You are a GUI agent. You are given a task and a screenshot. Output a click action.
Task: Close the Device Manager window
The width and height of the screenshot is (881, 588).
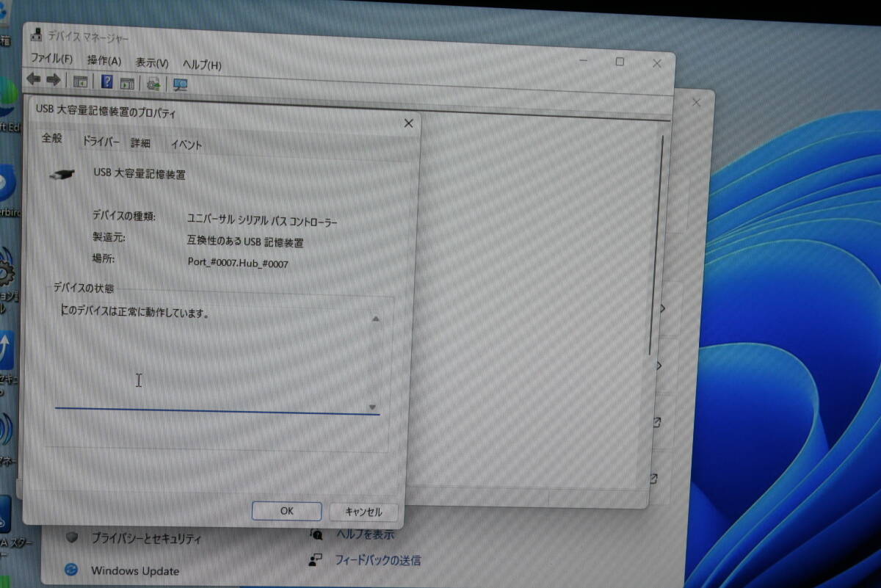657,63
